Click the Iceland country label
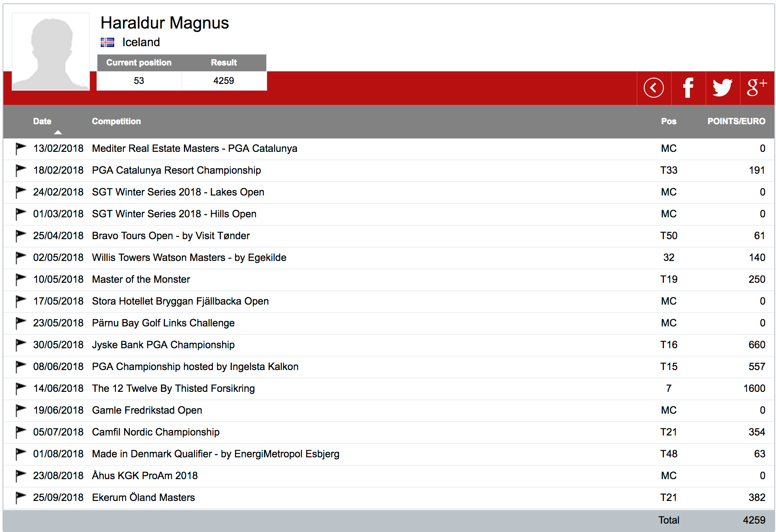Image resolution: width=776 pixels, height=532 pixels. click(141, 42)
